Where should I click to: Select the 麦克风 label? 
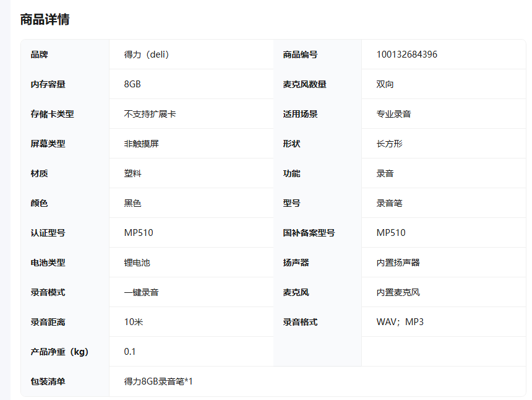pos(296,292)
